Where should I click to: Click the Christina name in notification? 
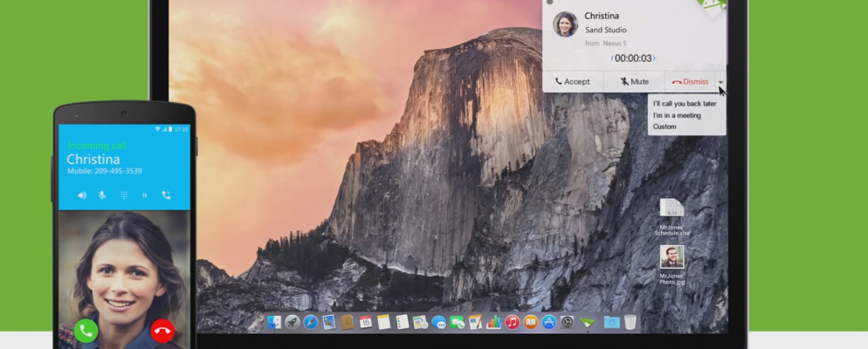coord(602,16)
